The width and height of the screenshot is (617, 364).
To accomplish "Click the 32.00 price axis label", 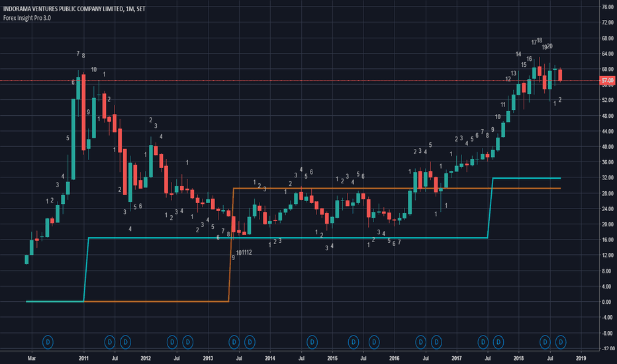I will click(608, 177).
